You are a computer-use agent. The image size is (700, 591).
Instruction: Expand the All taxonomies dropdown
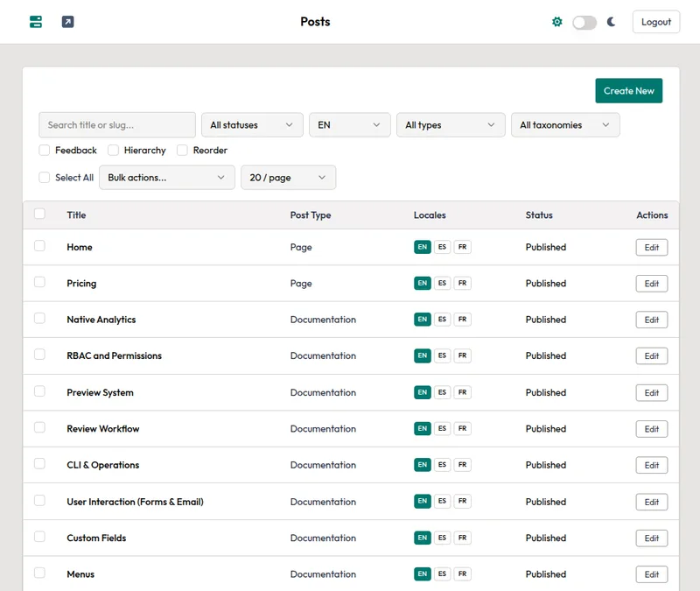pyautogui.click(x=566, y=124)
